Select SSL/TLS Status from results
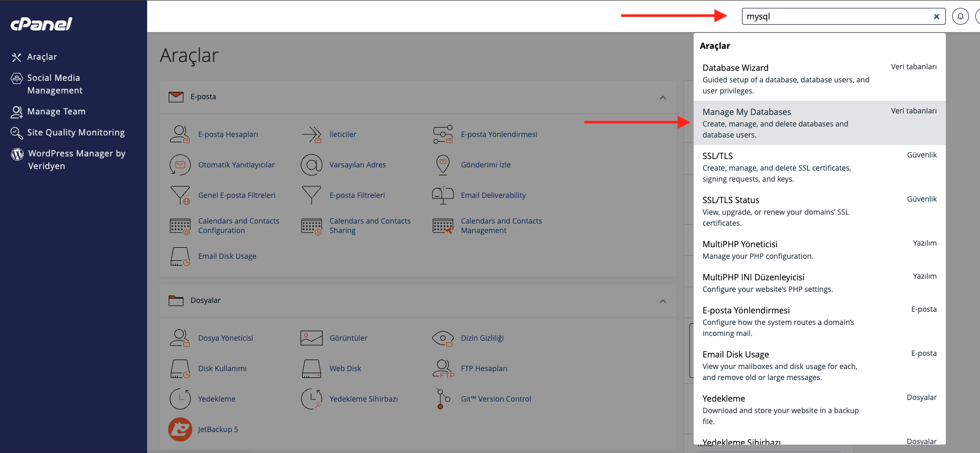The image size is (980, 453). coord(730,201)
